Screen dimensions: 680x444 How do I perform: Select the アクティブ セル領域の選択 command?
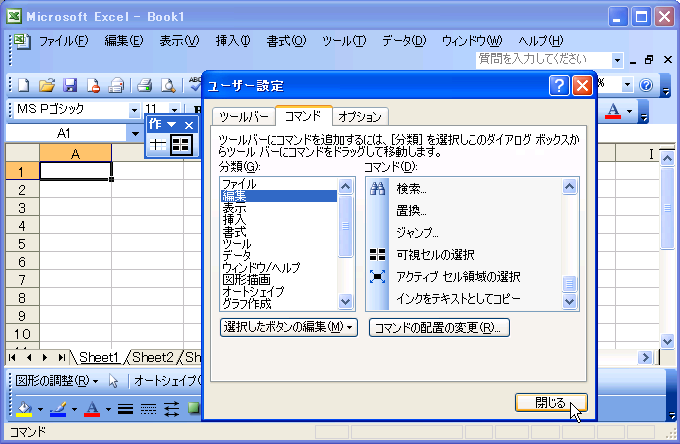click(x=464, y=277)
